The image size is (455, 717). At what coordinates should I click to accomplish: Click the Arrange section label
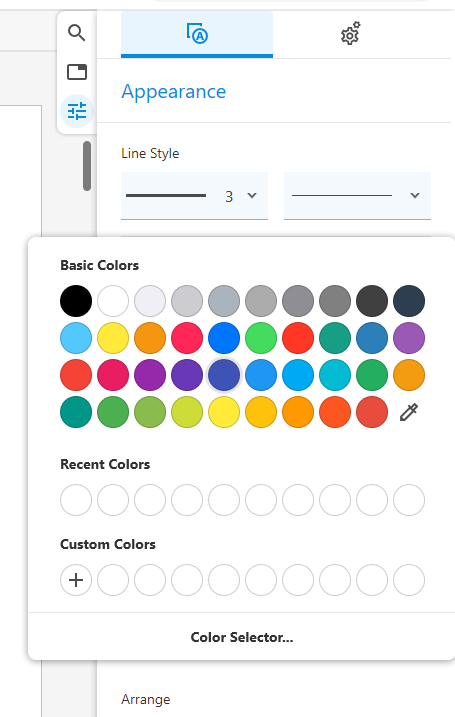(x=145, y=699)
